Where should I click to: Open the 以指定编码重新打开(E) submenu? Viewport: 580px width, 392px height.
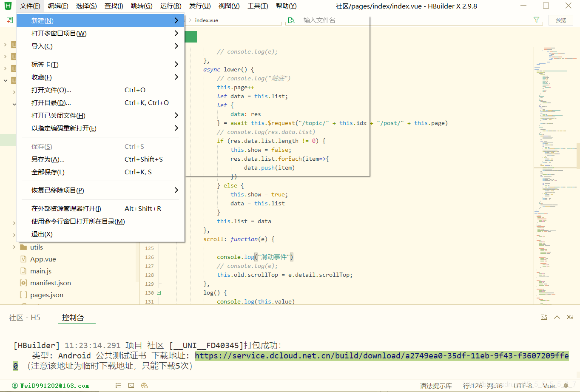click(x=100, y=128)
